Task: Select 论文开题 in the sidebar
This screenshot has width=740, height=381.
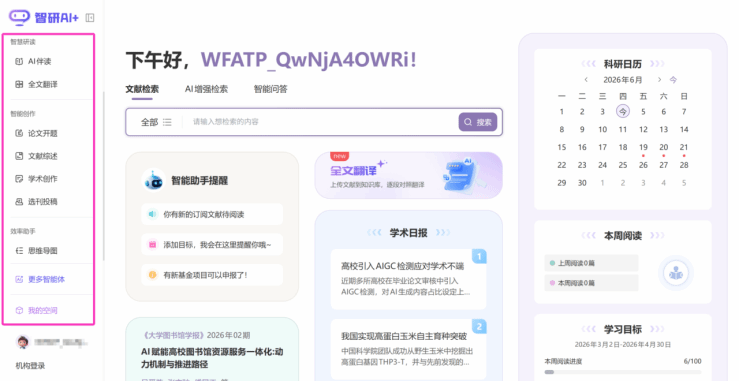Action: 36,134
